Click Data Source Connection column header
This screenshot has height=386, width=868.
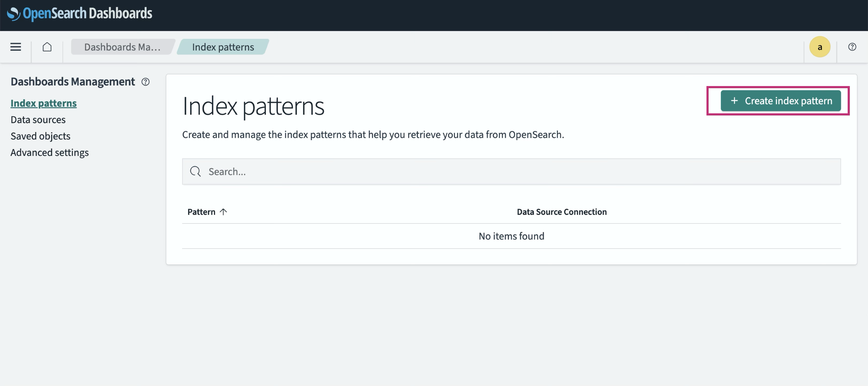[x=562, y=212]
